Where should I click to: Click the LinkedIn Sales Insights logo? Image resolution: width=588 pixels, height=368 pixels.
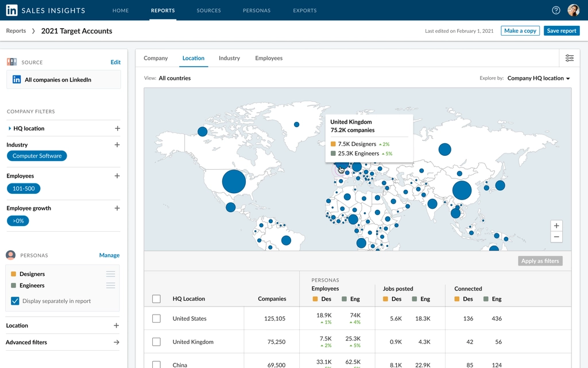tap(11, 10)
